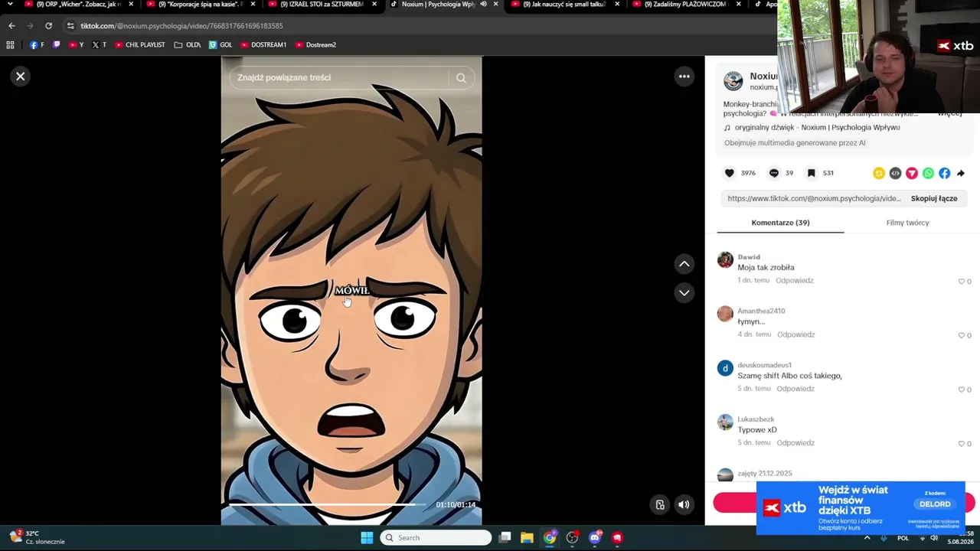Open the weather widget showing 32°C
Image resolution: width=980 pixels, height=551 pixels.
(37, 537)
